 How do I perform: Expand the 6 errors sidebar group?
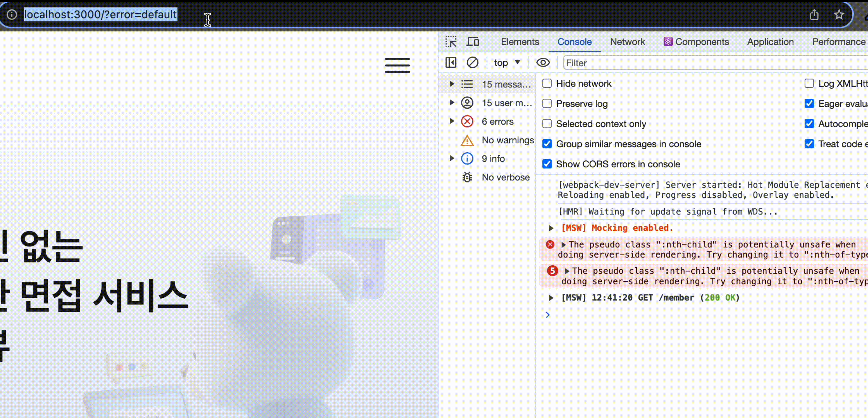(x=452, y=121)
